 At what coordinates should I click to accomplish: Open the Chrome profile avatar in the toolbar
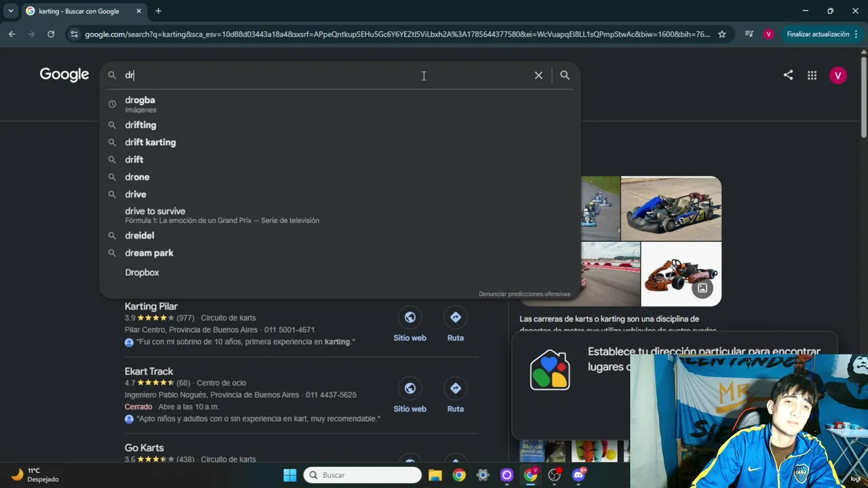click(x=768, y=34)
